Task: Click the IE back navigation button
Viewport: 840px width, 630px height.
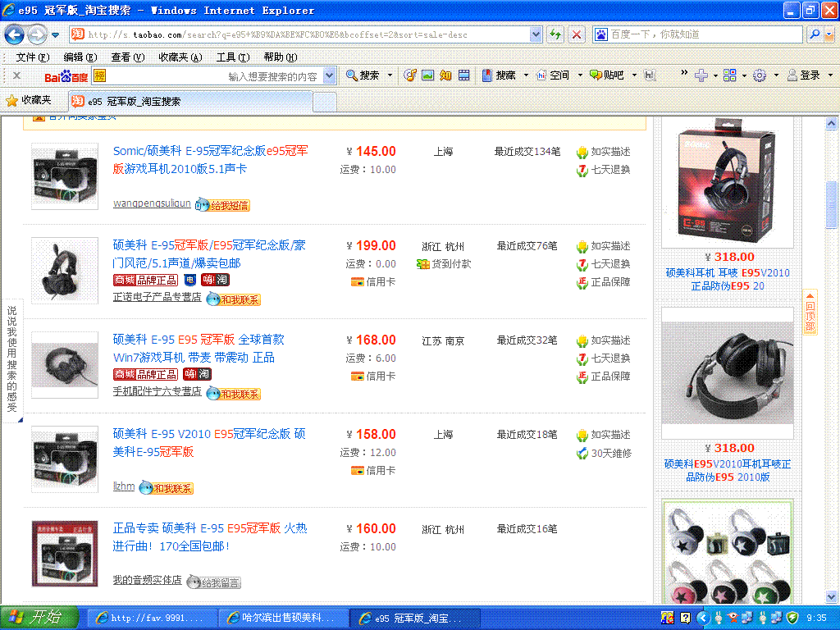Action: pyautogui.click(x=15, y=34)
